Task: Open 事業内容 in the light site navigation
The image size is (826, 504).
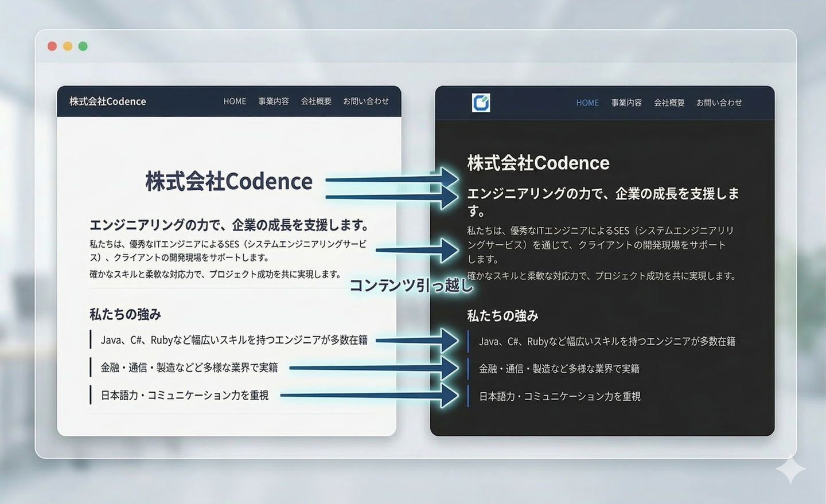Action: tap(274, 101)
